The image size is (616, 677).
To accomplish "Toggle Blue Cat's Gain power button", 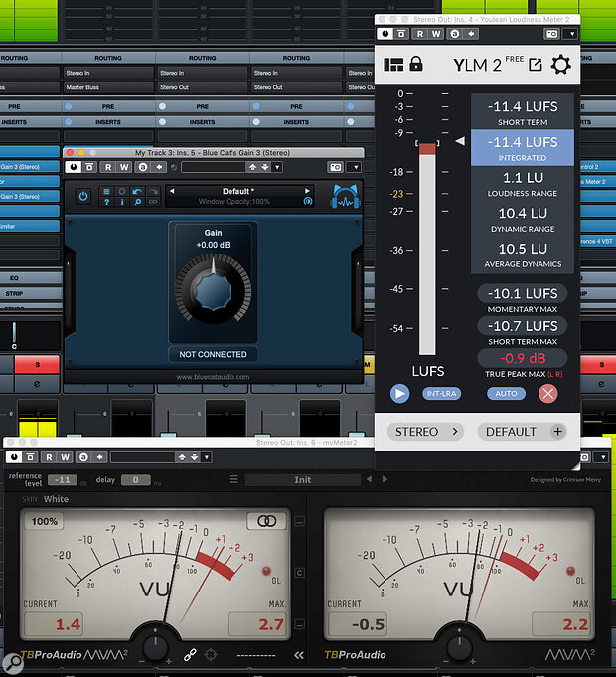I will click(83, 197).
